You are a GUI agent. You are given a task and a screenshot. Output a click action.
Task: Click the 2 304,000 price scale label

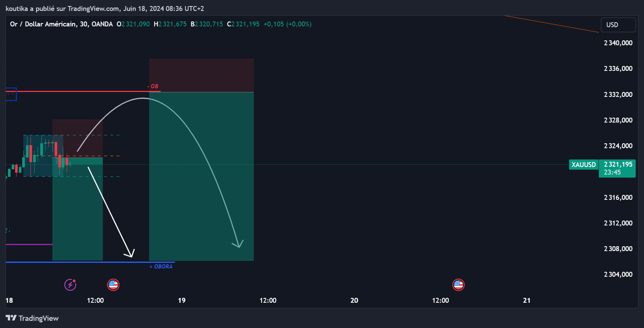(618, 274)
